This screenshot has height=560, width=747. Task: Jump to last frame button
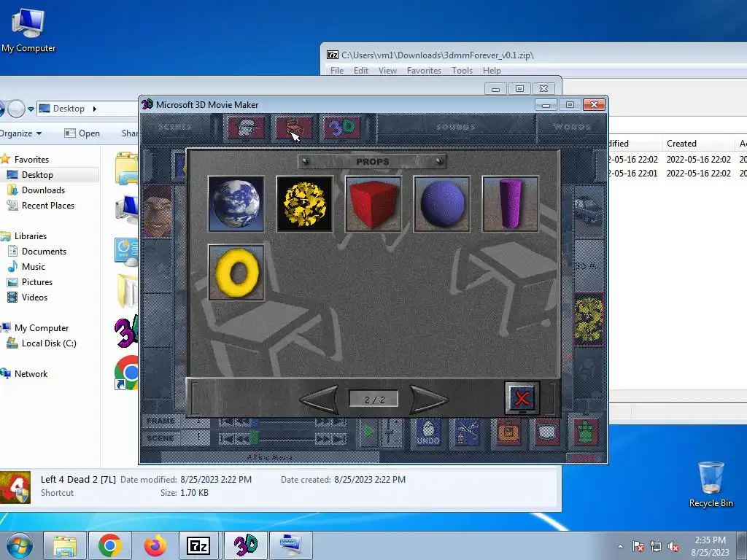pos(340,422)
